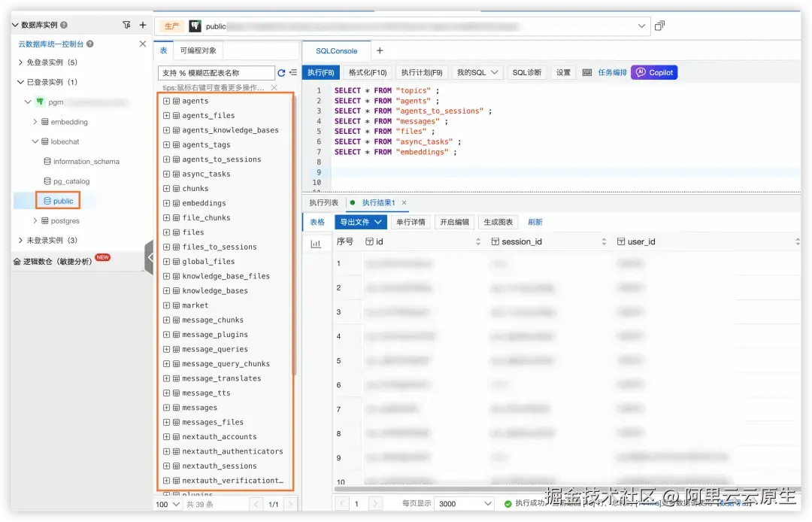Image resolution: width=812 pixels, height=522 pixels.
Task: Switch to the 表 tab
Action: (163, 50)
